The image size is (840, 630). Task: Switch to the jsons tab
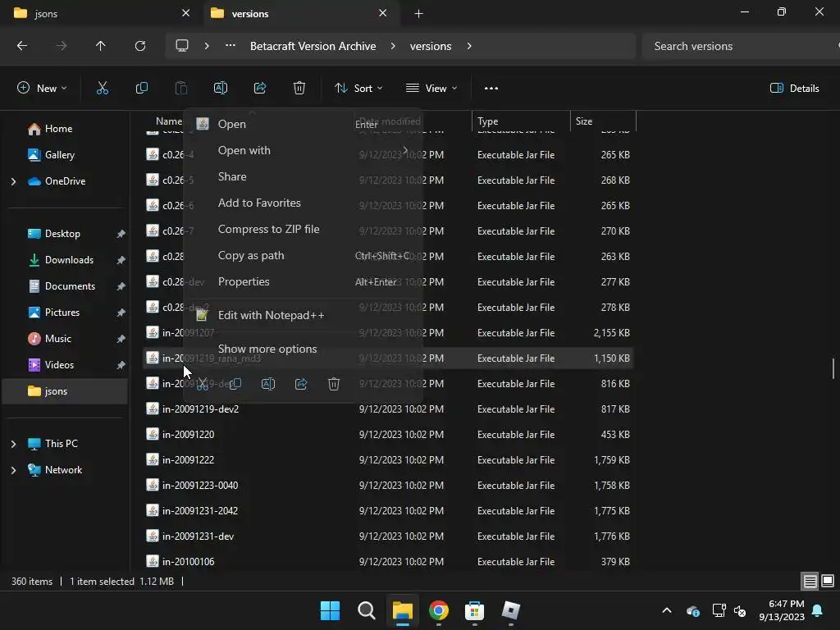(102, 13)
